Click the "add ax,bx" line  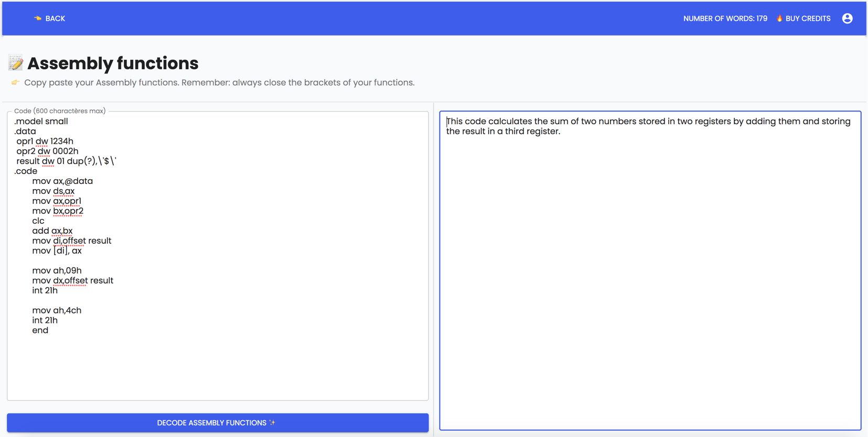pos(52,231)
